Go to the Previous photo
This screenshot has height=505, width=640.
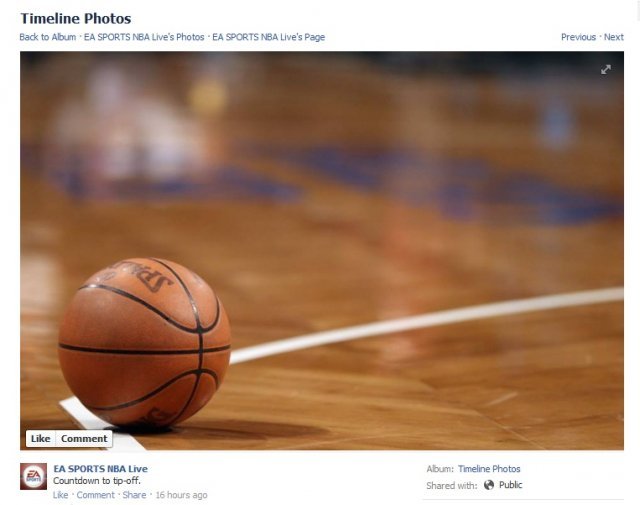[x=578, y=37]
